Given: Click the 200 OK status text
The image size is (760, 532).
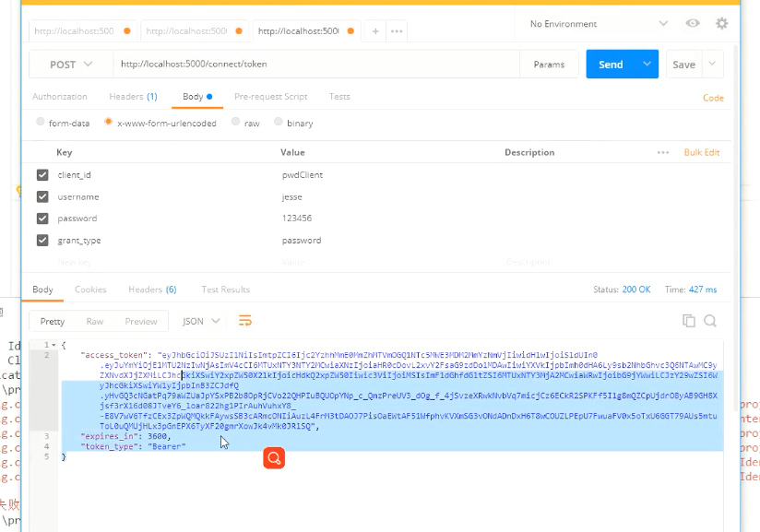Looking at the screenshot, I should click(x=635, y=290).
